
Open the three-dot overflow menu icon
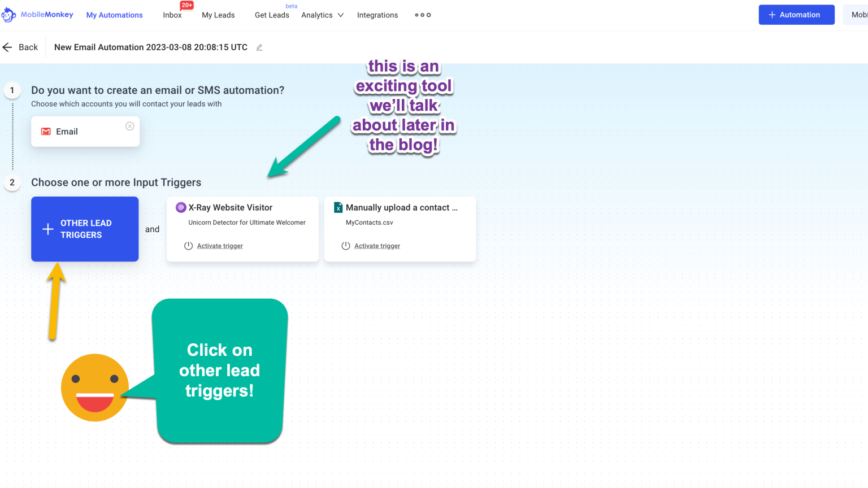coord(422,15)
